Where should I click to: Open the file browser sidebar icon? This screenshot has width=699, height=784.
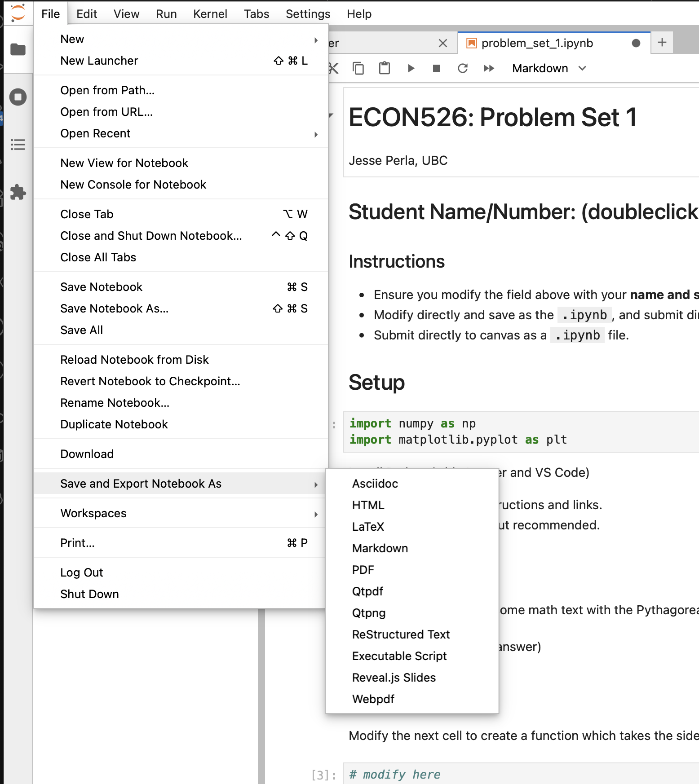(x=18, y=49)
